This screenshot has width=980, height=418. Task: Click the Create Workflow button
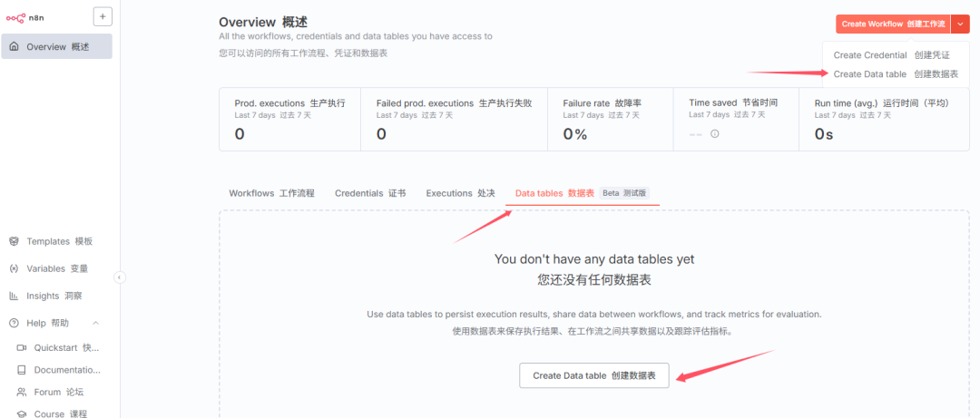coord(893,24)
